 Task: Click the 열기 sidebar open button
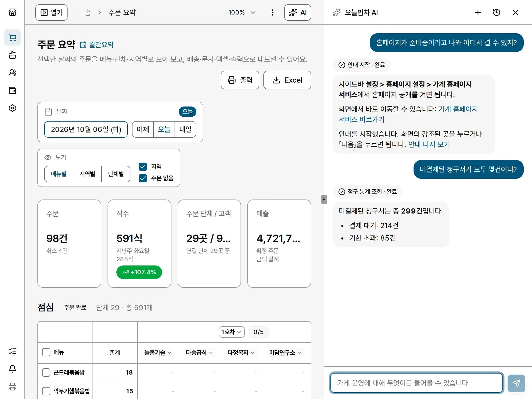click(51, 12)
